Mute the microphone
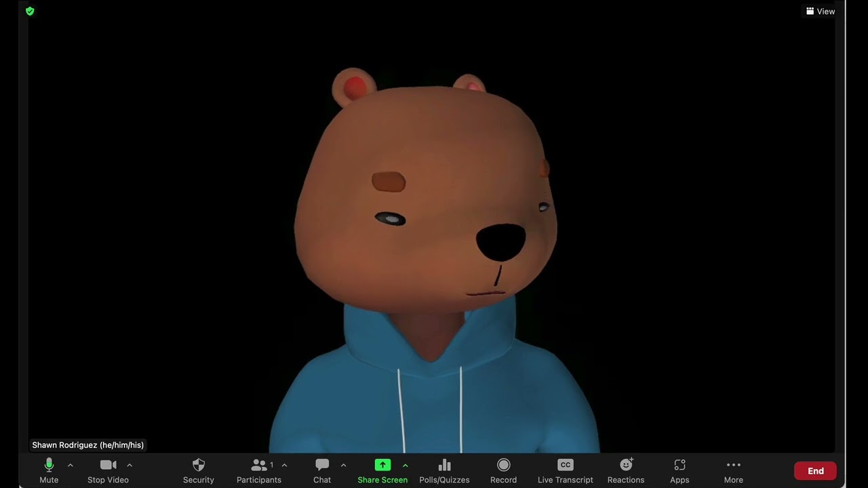868x488 pixels. [49, 471]
